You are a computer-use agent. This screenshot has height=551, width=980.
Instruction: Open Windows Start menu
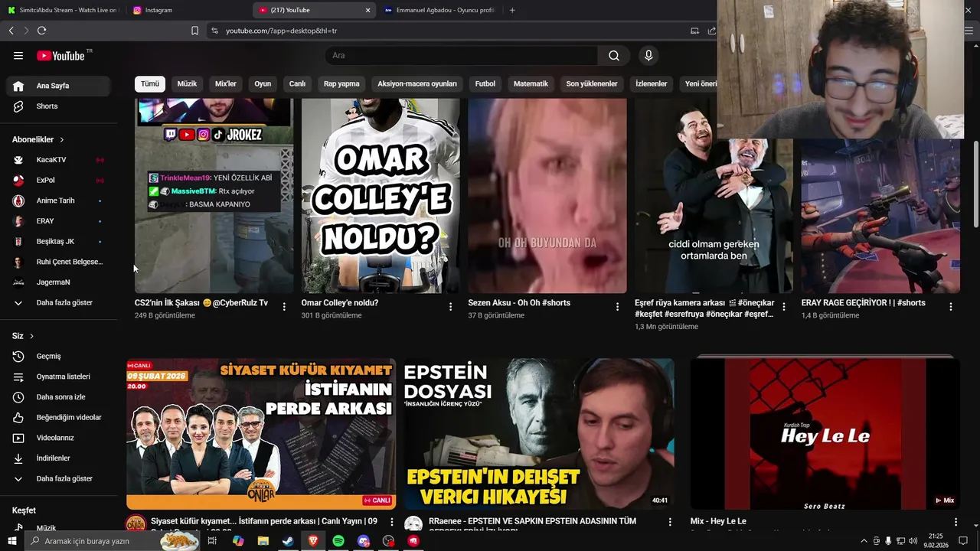[x=11, y=541]
